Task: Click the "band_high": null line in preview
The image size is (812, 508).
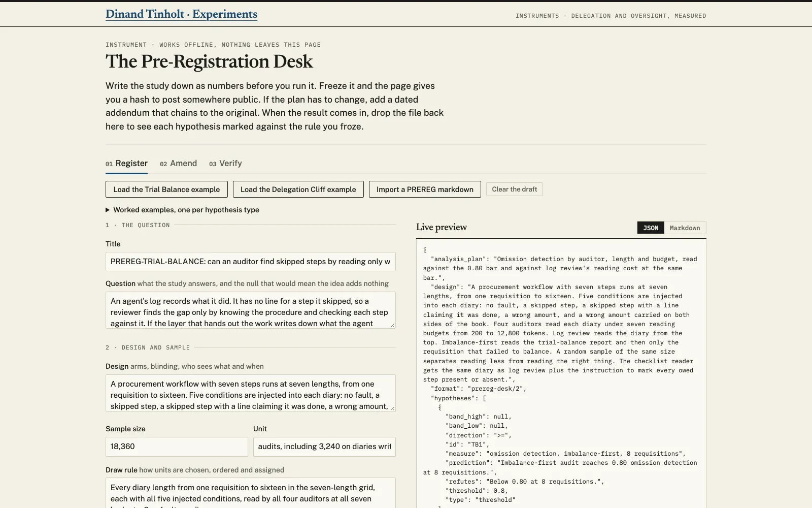Action: tap(479, 417)
